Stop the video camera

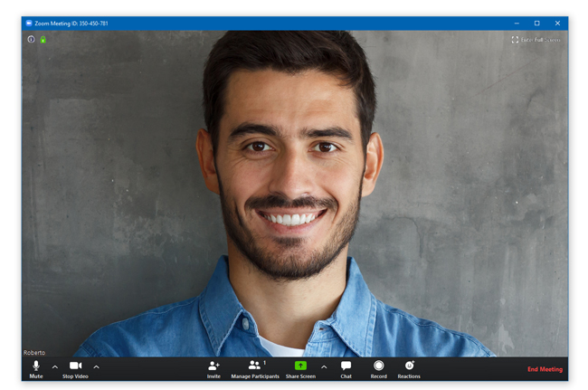point(75,366)
